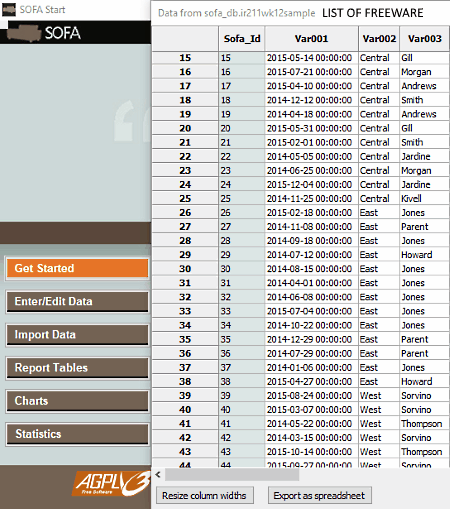
Task: Click Export as spreadsheet button
Action: click(x=319, y=496)
